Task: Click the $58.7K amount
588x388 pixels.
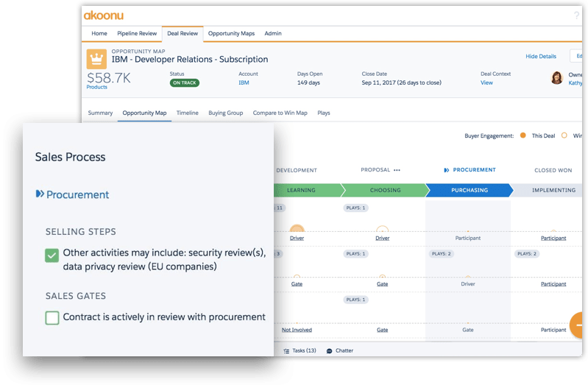Action: [109, 78]
